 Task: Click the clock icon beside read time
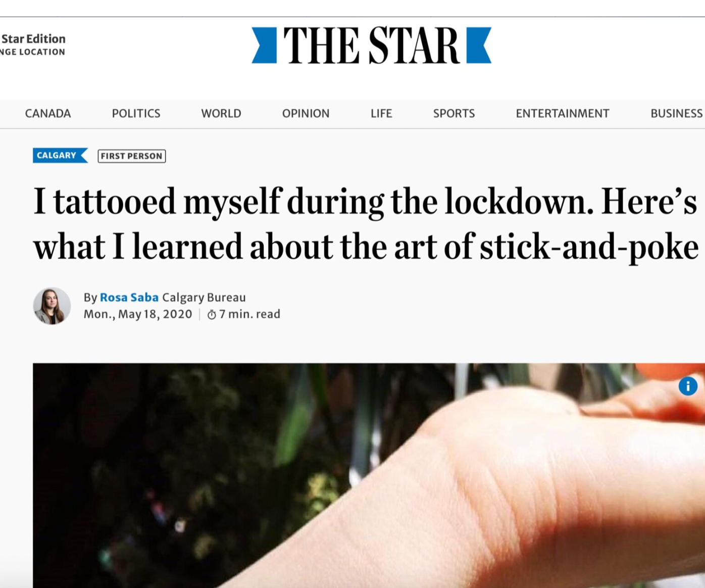coord(212,315)
